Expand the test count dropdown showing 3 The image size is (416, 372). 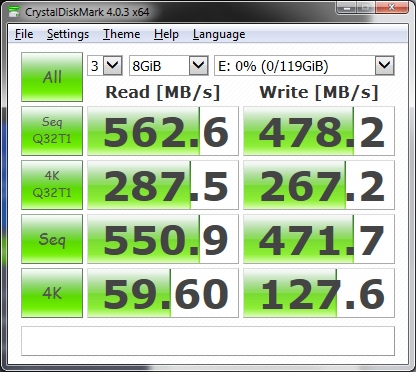105,65
